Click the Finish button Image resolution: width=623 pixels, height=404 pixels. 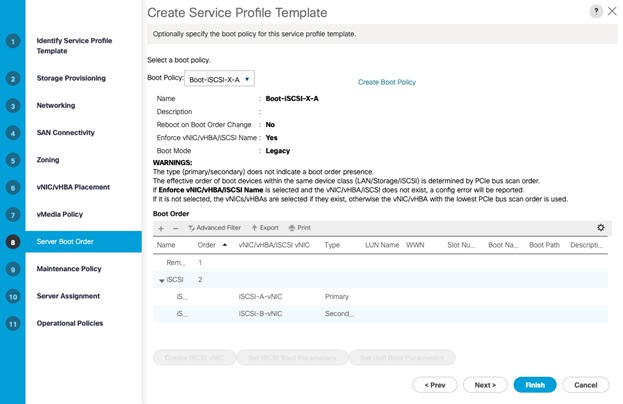[x=535, y=385]
